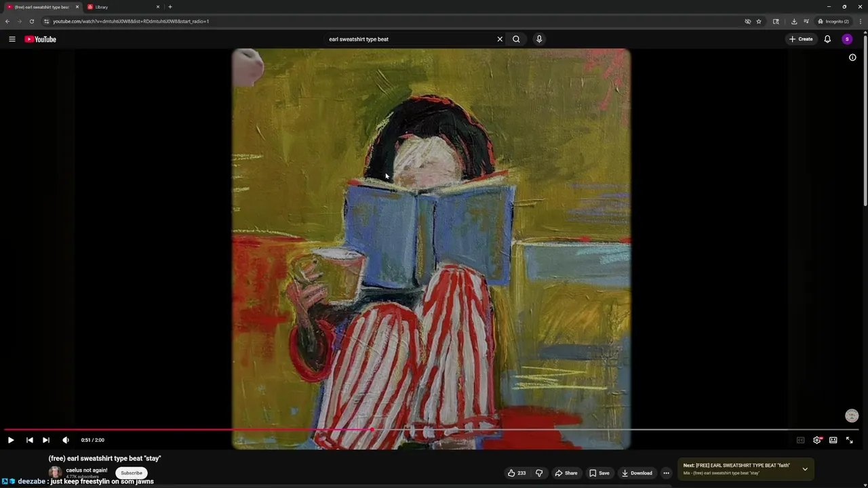The image size is (868, 488).
Task: Play the video
Action: coord(11,440)
